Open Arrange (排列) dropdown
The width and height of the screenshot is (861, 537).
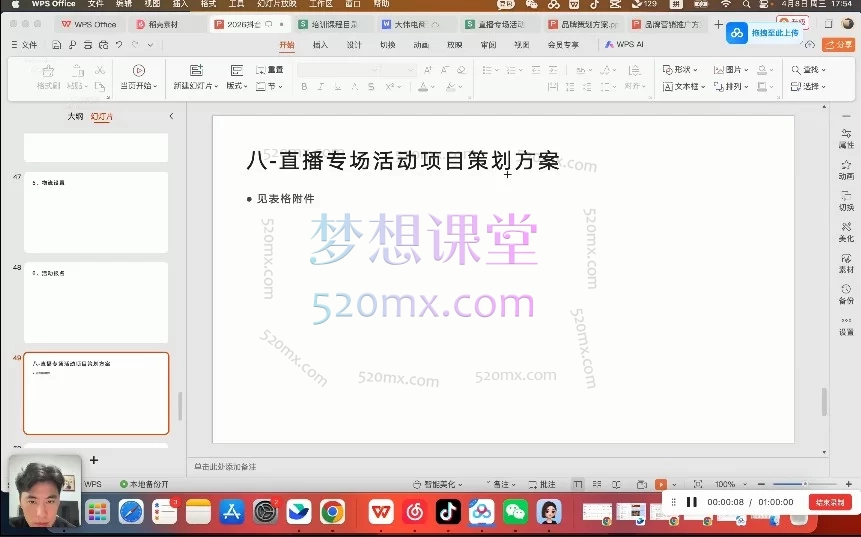(731, 87)
